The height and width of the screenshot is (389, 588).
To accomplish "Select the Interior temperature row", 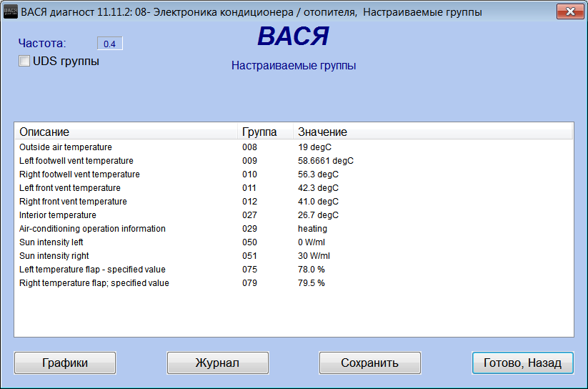I will 57,215.
